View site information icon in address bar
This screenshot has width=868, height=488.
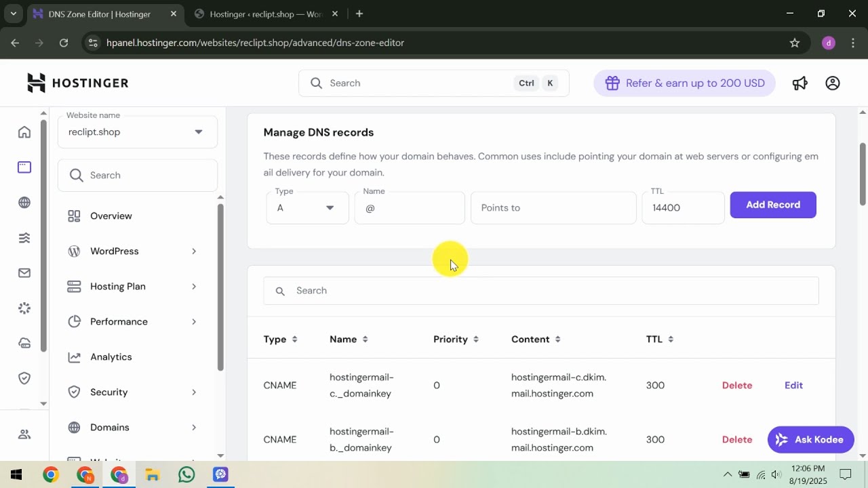[94, 43]
